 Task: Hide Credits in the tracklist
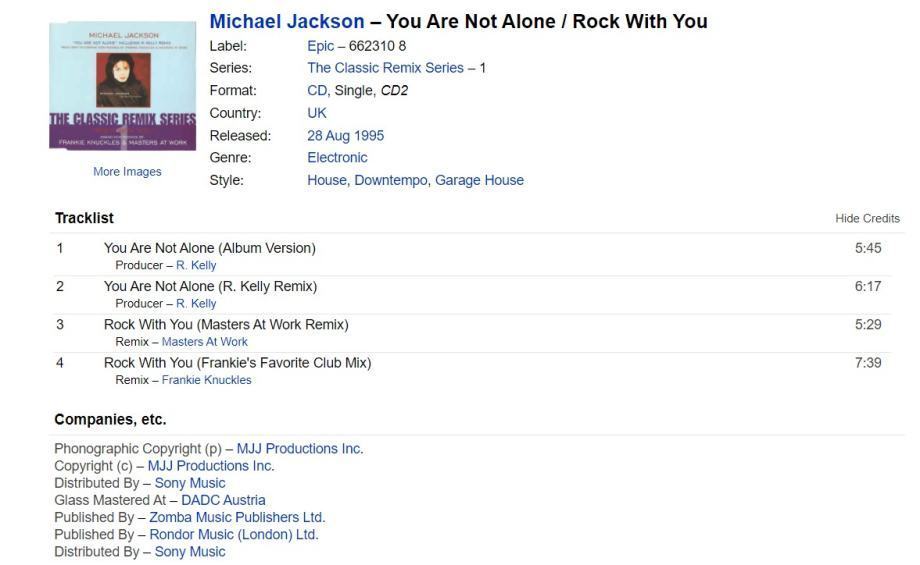click(x=867, y=219)
